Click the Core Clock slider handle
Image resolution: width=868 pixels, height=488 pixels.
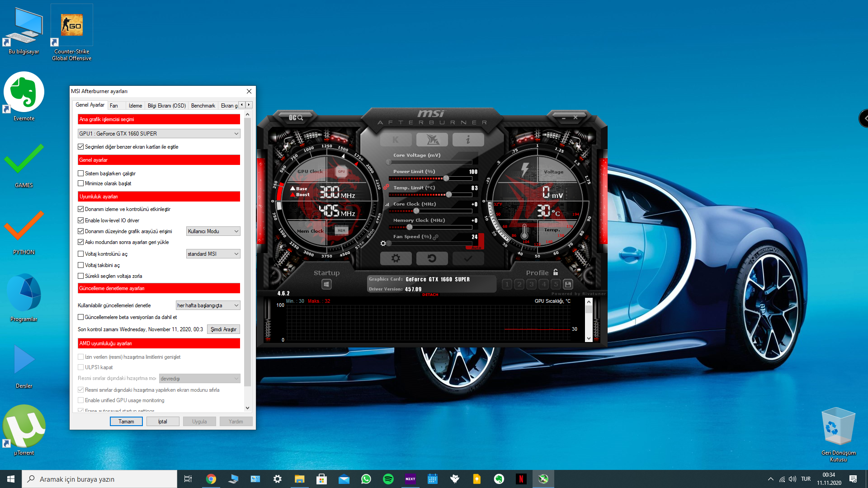coord(416,211)
